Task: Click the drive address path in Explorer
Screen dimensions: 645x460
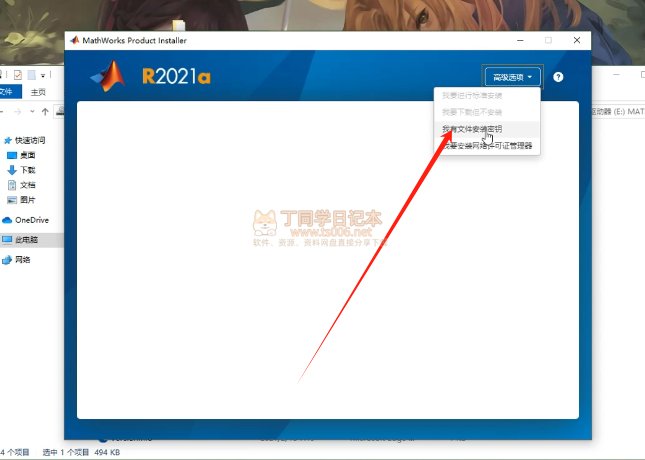Action: [x=619, y=112]
